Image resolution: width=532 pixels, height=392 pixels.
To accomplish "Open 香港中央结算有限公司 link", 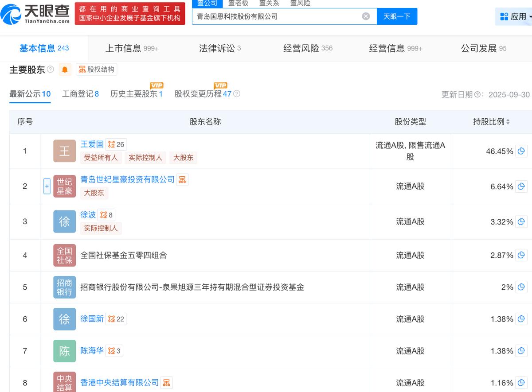I will tap(119, 382).
